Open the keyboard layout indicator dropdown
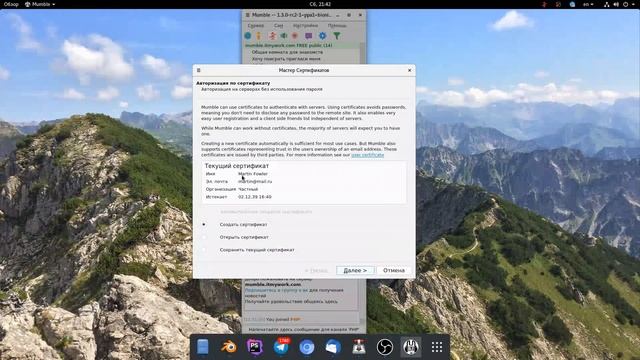 588,4
